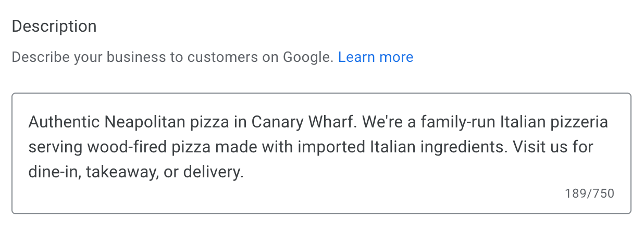Place cursor on the word "Authentic"

[64, 122]
